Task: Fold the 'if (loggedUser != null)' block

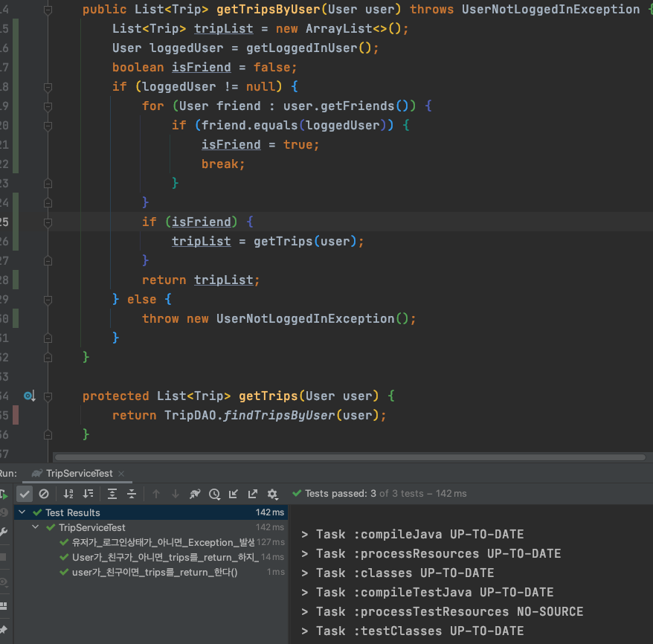Action: click(x=48, y=87)
